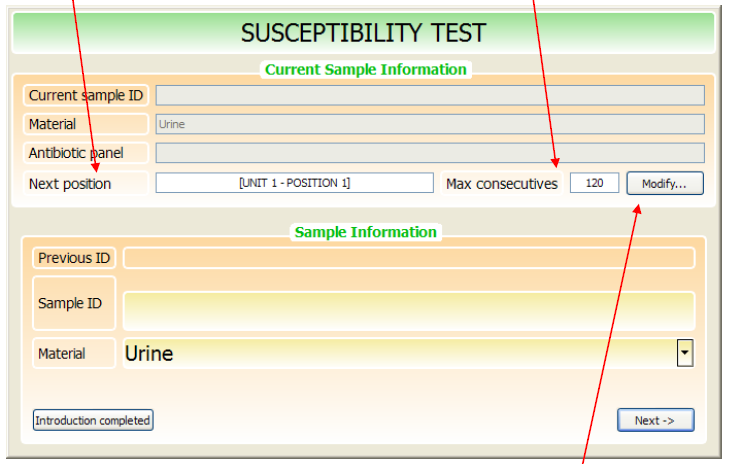Click the Sample ID label box

(74, 303)
